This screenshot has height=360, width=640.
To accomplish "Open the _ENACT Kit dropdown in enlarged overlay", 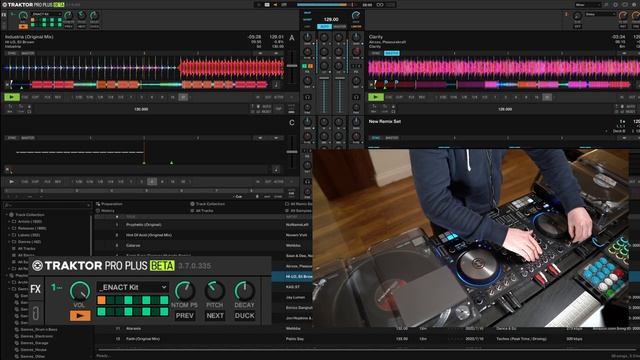I will click(x=132, y=287).
